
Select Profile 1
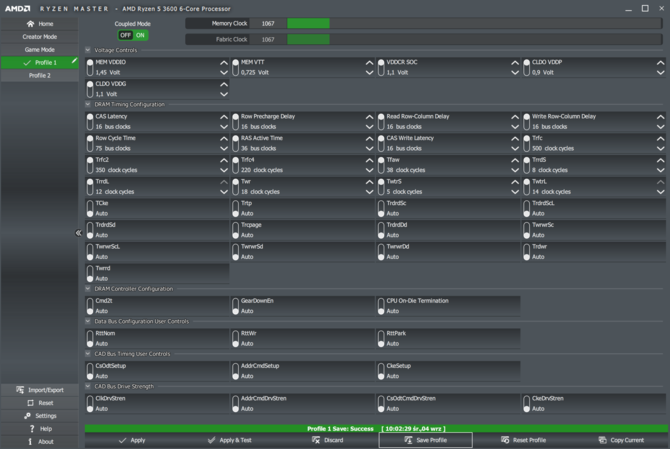[x=40, y=62]
